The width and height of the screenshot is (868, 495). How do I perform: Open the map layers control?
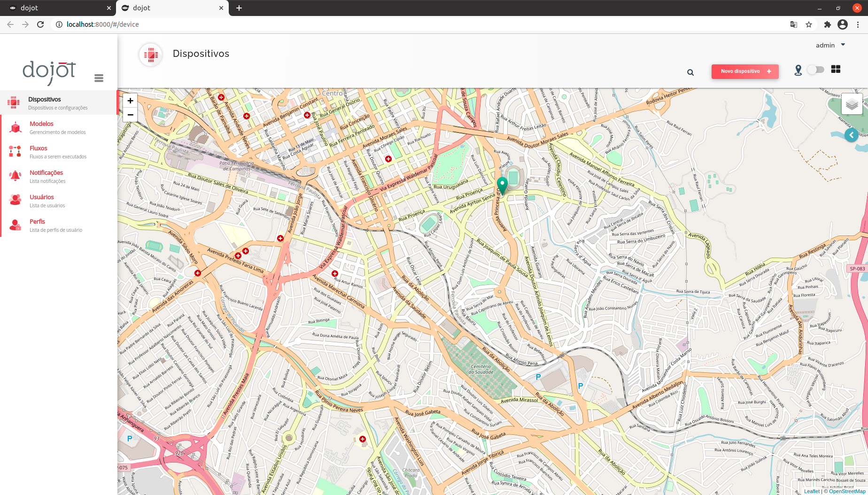(x=852, y=104)
